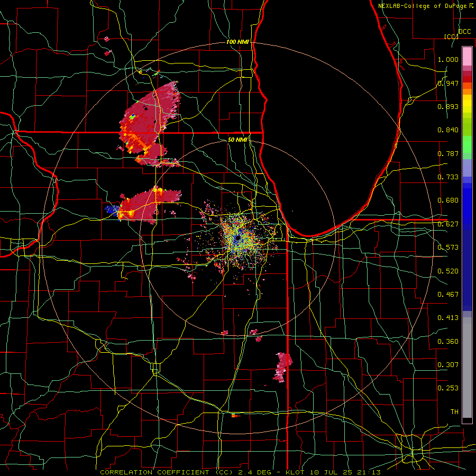Image resolution: width=476 pixels, height=476 pixels.
Task: Select the DCC label above the color scale
Action: 464,32
